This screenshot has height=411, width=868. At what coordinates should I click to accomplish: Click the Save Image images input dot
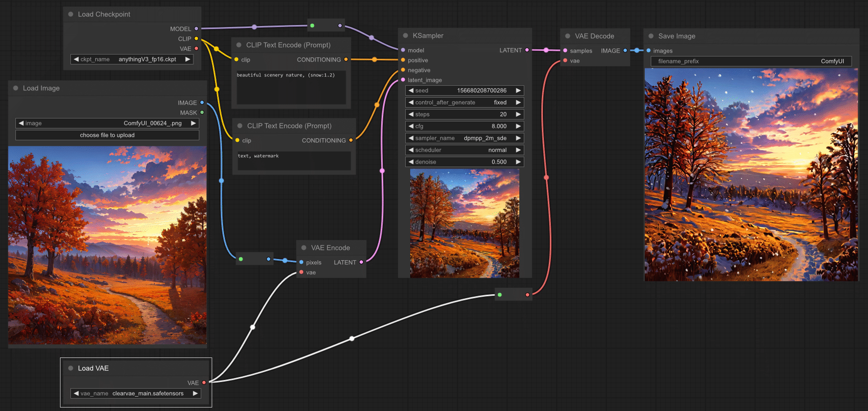[648, 51]
